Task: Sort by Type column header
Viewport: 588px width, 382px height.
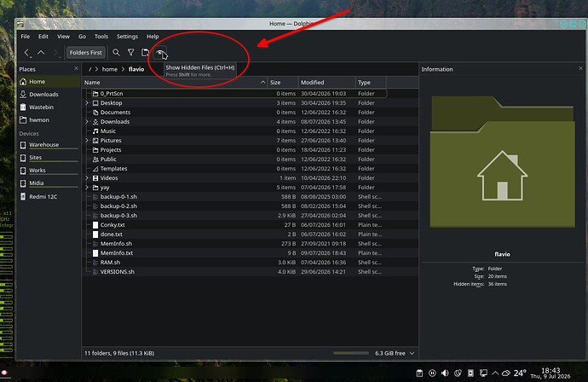Action: tap(371, 82)
